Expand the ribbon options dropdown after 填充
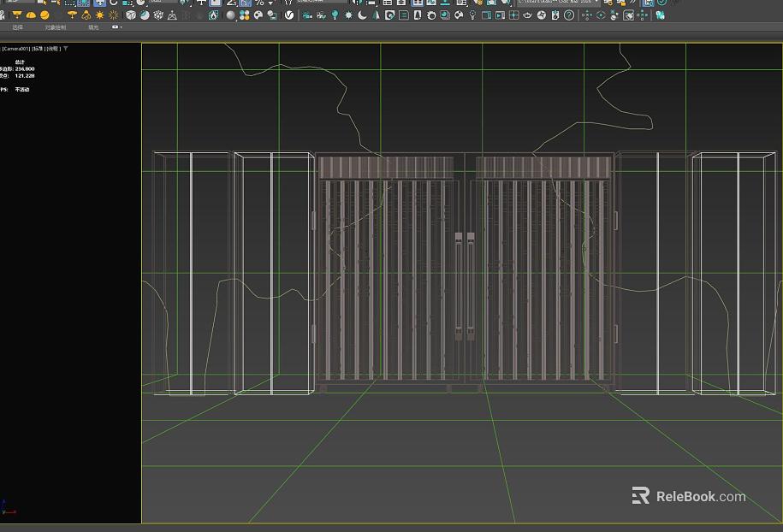Image resolution: width=783 pixels, height=532 pixels. tap(117, 27)
